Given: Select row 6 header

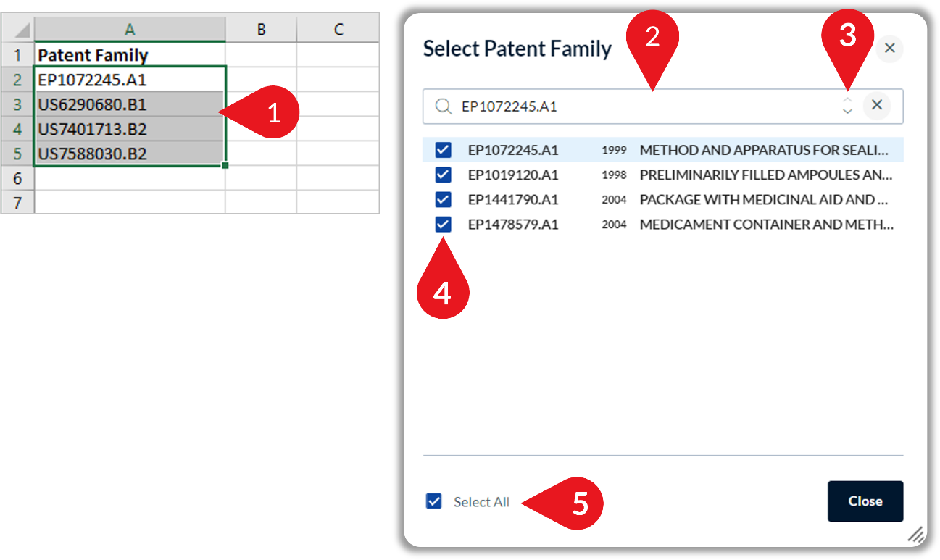Looking at the screenshot, I should click(x=17, y=178).
